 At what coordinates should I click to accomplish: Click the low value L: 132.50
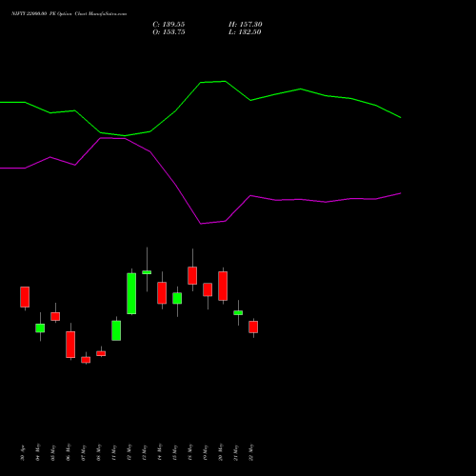coord(245,32)
